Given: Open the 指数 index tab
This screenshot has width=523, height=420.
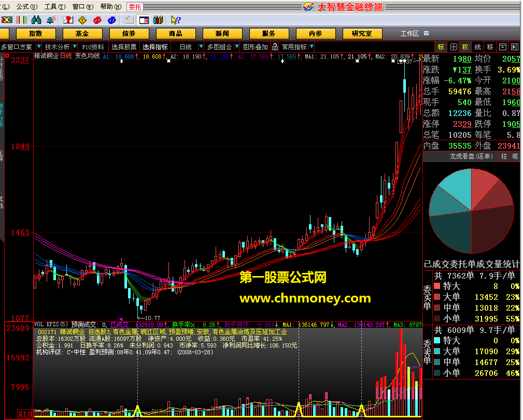Looking at the screenshot, I should coord(36,33).
